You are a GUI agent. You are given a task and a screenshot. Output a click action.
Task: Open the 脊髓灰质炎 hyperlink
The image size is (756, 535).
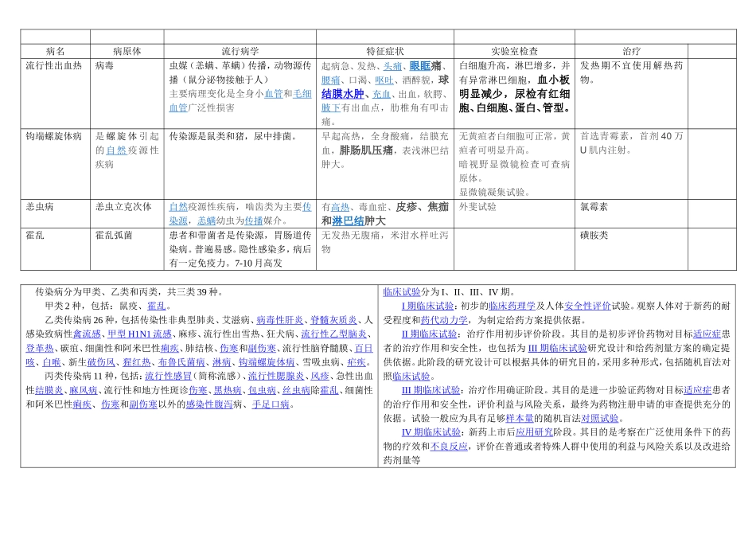coord(333,322)
